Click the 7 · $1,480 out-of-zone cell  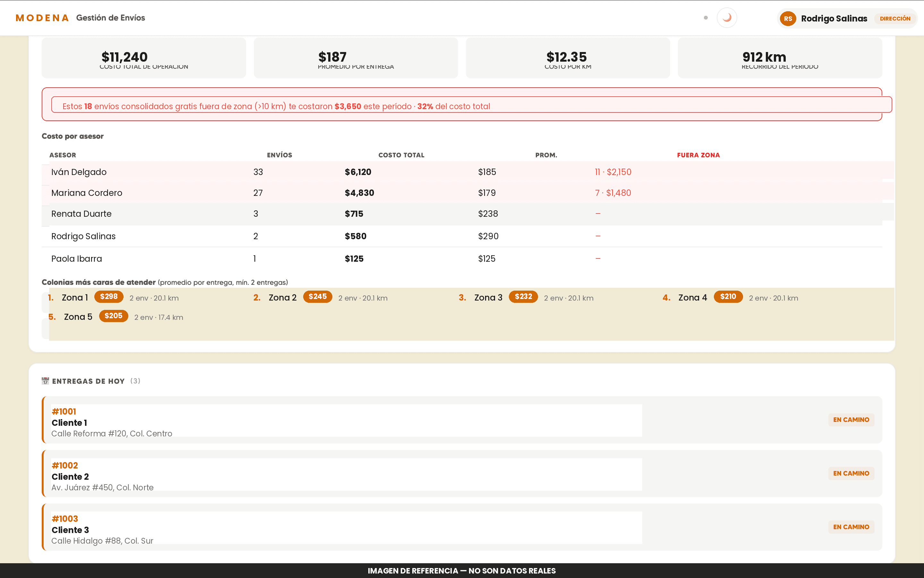(613, 193)
